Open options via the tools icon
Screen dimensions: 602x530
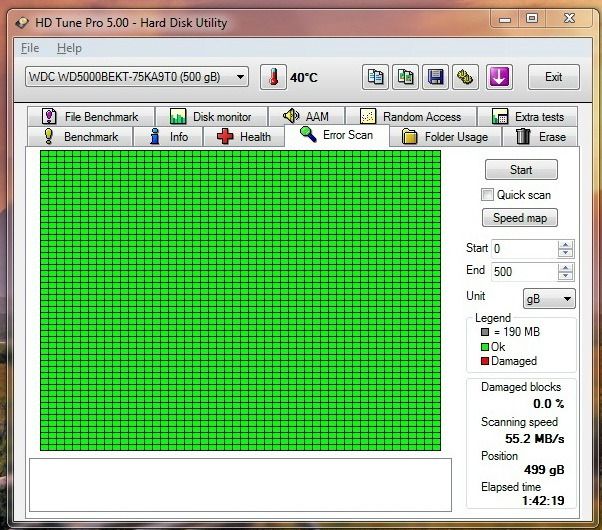click(x=465, y=77)
